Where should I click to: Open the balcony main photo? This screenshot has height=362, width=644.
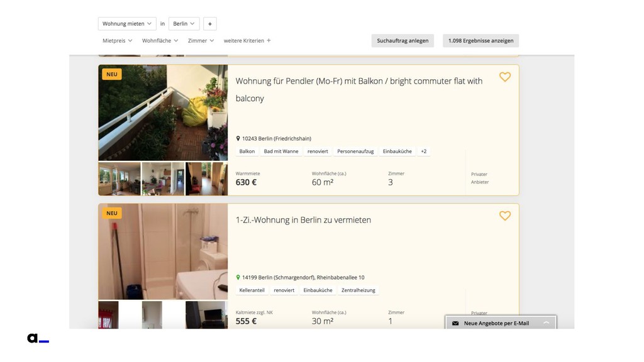click(163, 112)
